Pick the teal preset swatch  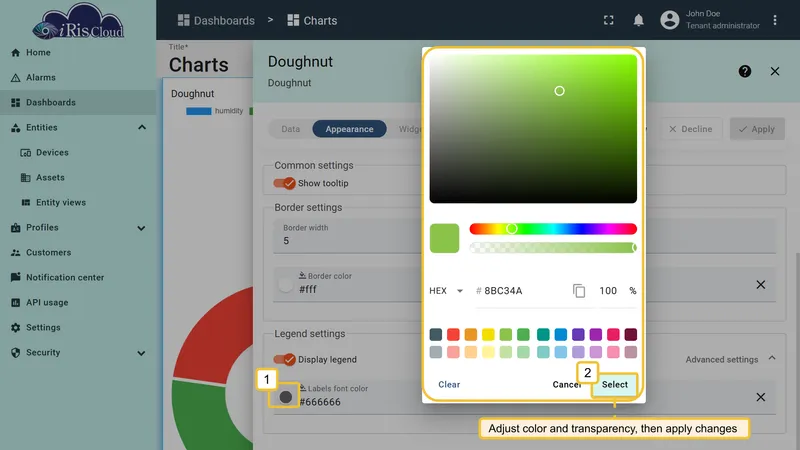(x=543, y=334)
